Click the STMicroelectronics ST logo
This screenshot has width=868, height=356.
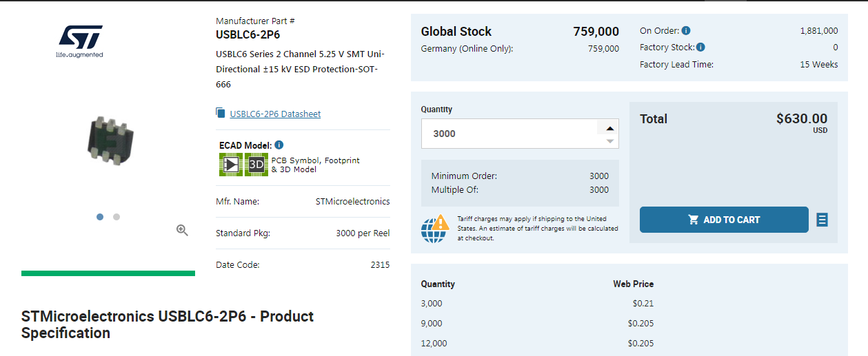coord(79,41)
